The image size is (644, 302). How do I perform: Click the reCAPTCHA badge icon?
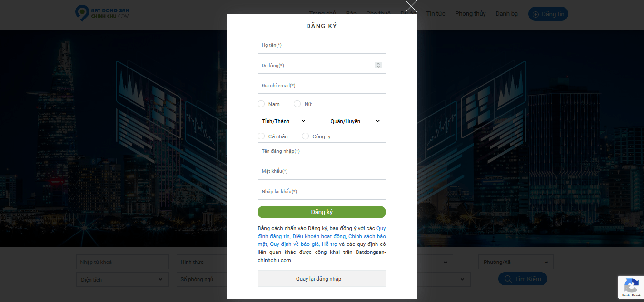[x=631, y=287]
